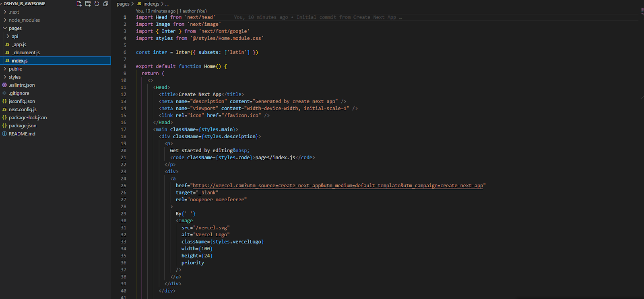
Task: Click the 'next/font/google' import string
Action: 224,31
